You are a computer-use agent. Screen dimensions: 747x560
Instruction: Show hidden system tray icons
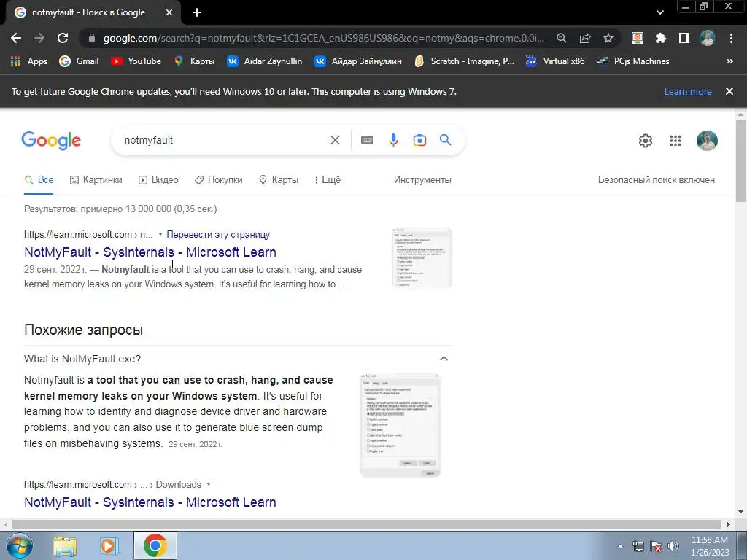click(620, 546)
